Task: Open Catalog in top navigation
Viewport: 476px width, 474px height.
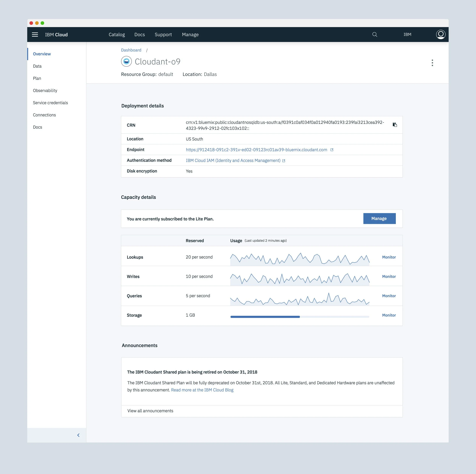Action: click(117, 34)
